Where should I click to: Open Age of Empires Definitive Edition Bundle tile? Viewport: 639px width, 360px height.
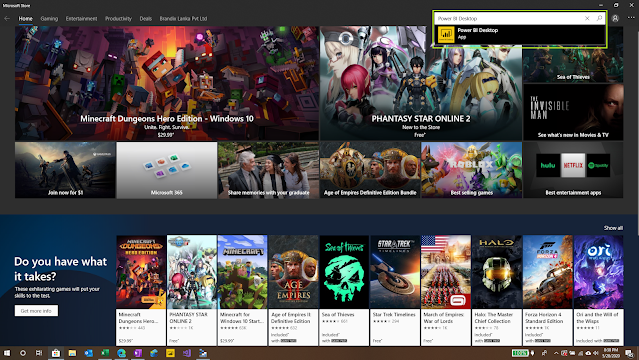click(x=370, y=170)
